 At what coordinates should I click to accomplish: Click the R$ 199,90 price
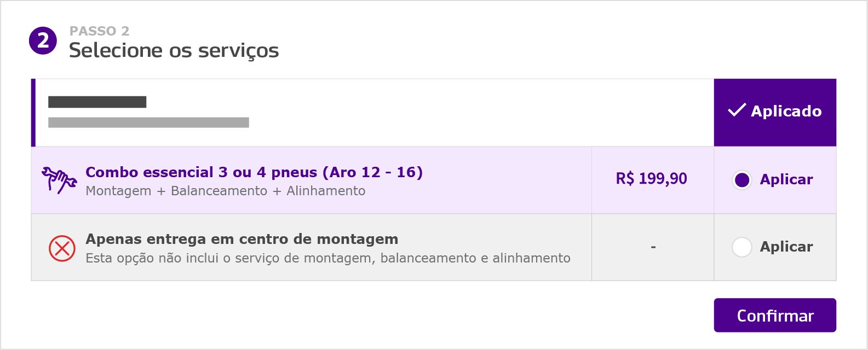(x=652, y=179)
